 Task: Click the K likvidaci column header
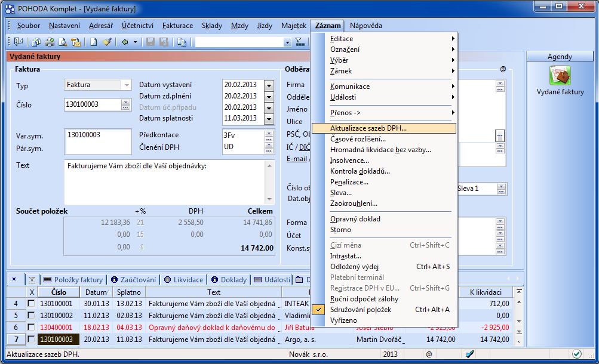(486, 292)
